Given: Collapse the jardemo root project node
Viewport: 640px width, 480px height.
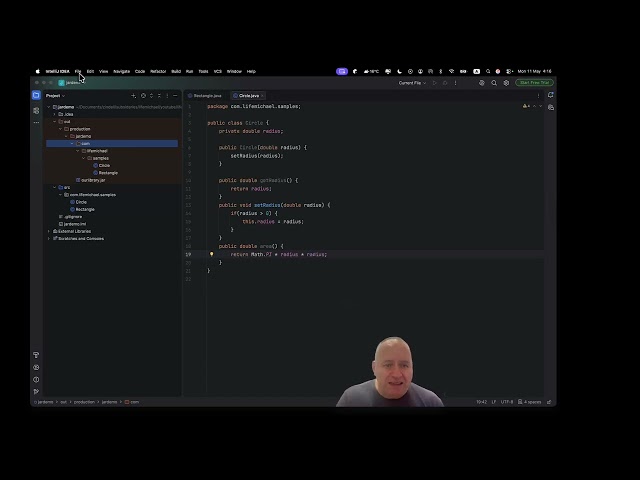Looking at the screenshot, I should (49, 107).
